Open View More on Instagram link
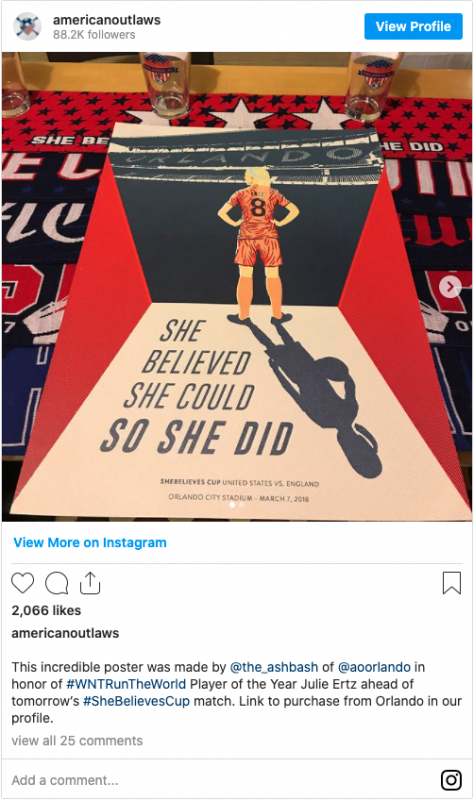This screenshot has width=474, height=800. coord(90,542)
